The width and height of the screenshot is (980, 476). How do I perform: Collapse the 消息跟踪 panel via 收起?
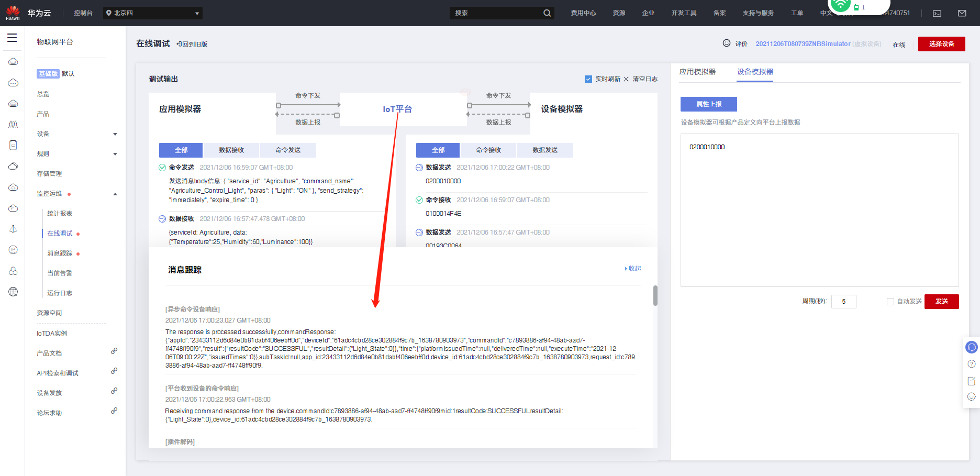(633, 269)
